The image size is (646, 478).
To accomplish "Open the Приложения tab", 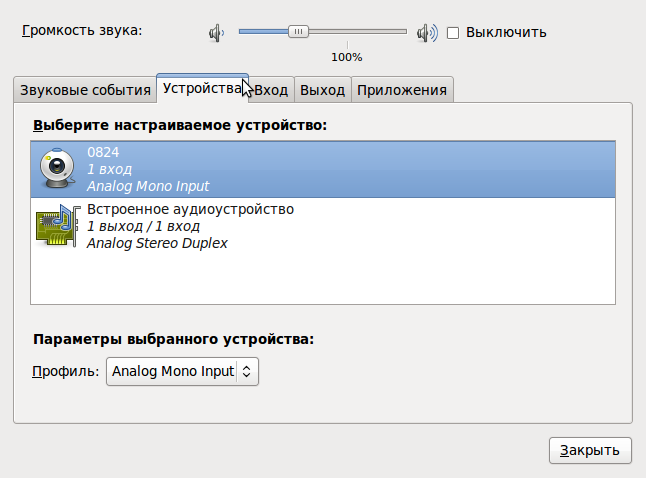I will [402, 89].
